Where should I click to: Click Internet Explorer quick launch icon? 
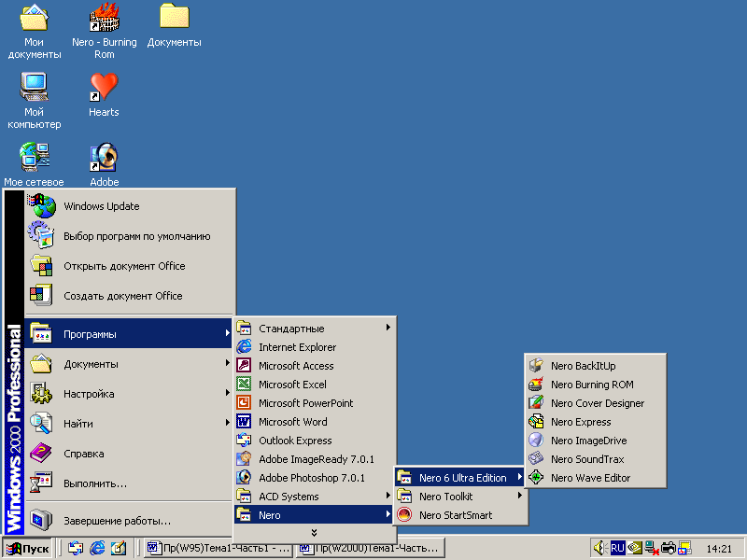tap(97, 549)
